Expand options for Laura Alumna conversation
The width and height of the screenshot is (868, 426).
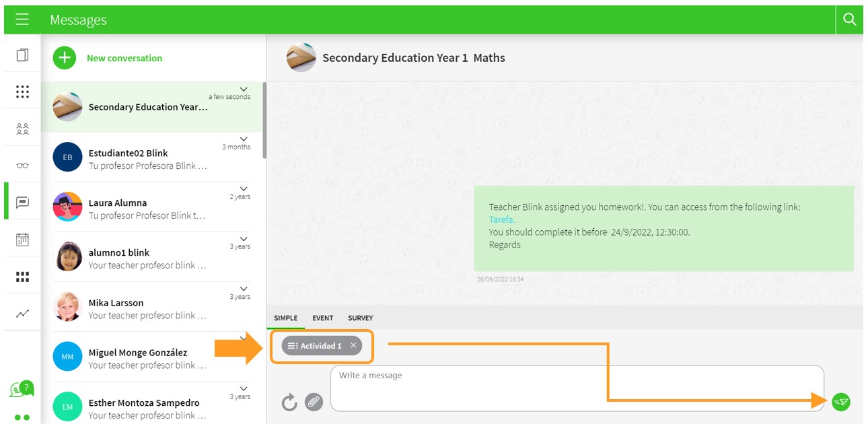(x=244, y=188)
